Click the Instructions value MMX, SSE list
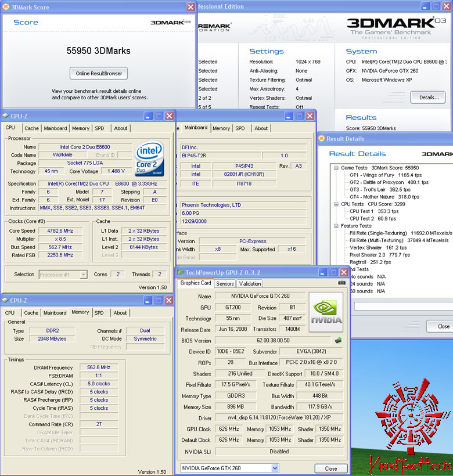 point(103,208)
